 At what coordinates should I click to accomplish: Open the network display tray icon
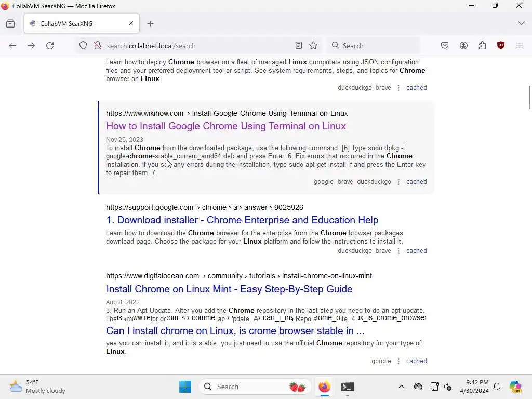point(434,387)
